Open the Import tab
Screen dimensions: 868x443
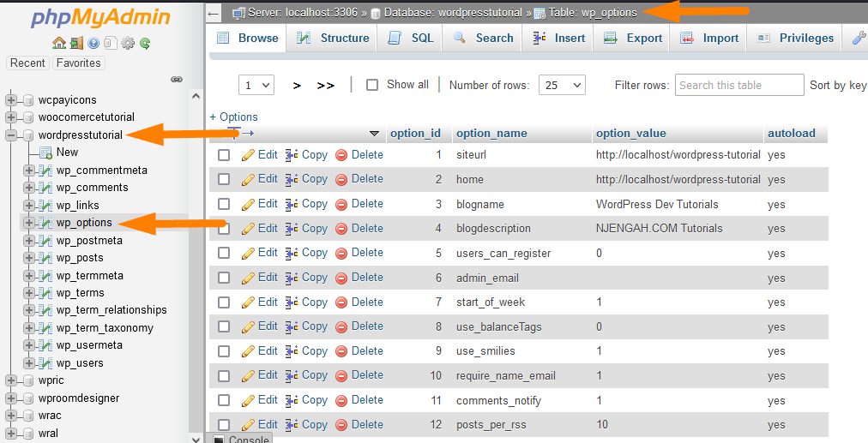click(x=709, y=39)
